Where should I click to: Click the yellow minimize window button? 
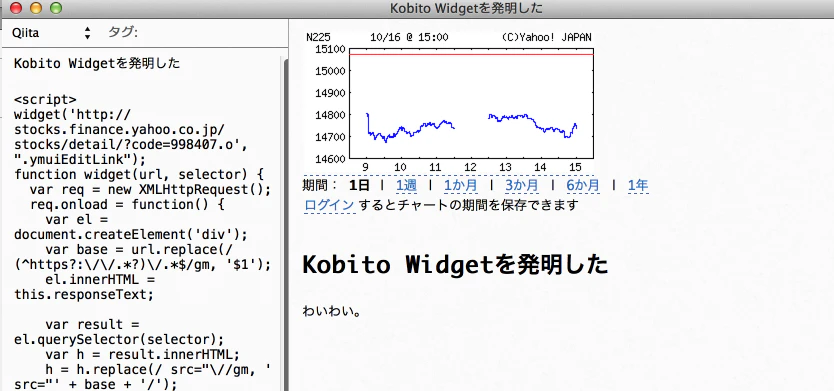point(36,8)
